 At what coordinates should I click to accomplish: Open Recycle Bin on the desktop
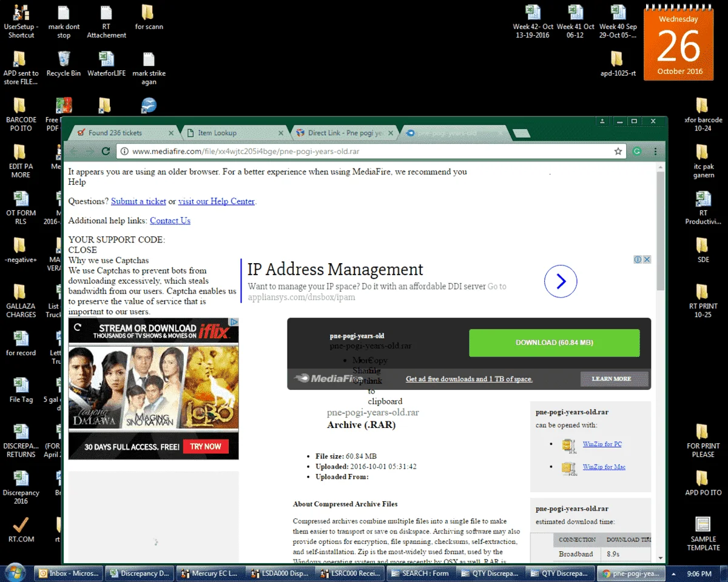(64, 64)
